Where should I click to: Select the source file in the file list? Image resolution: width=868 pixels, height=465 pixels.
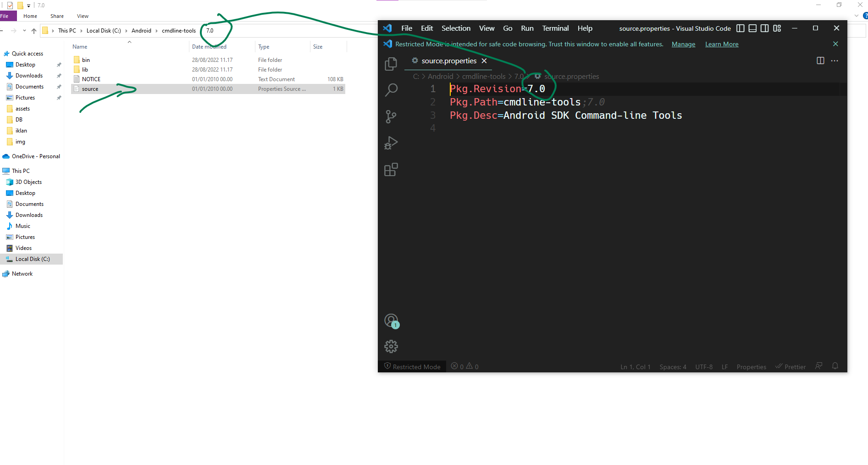click(90, 89)
